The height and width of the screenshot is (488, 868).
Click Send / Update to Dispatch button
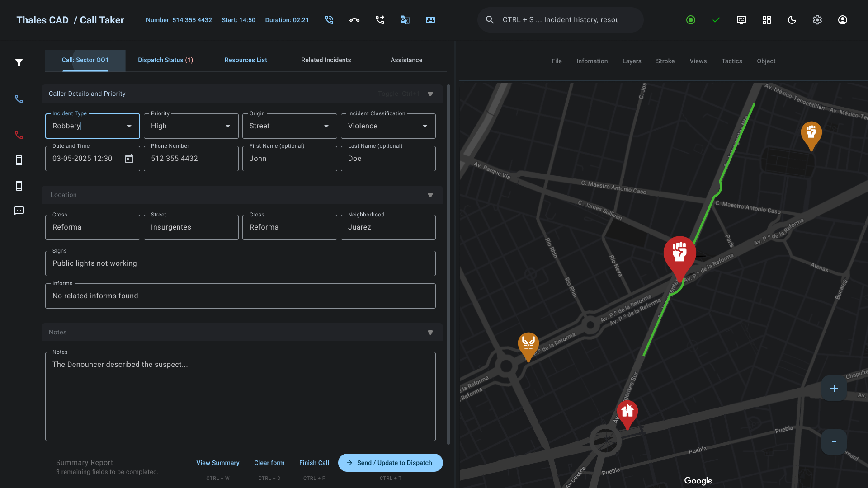390,463
